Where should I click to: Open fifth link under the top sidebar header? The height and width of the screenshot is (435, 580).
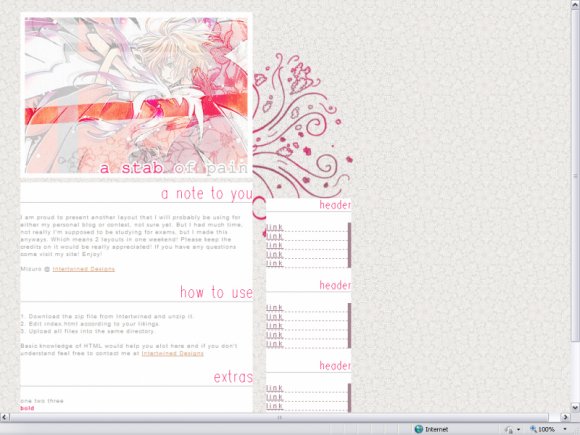274,263
